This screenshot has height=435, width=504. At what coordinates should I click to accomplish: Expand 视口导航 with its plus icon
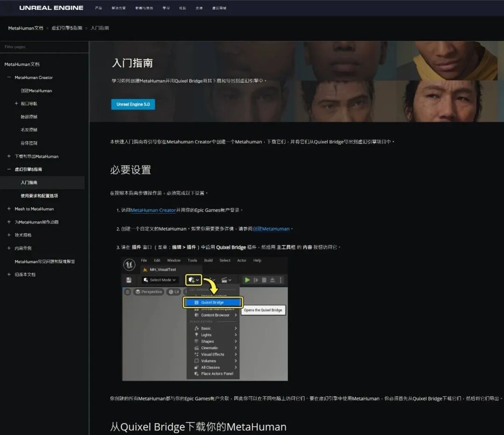[x=16, y=104]
